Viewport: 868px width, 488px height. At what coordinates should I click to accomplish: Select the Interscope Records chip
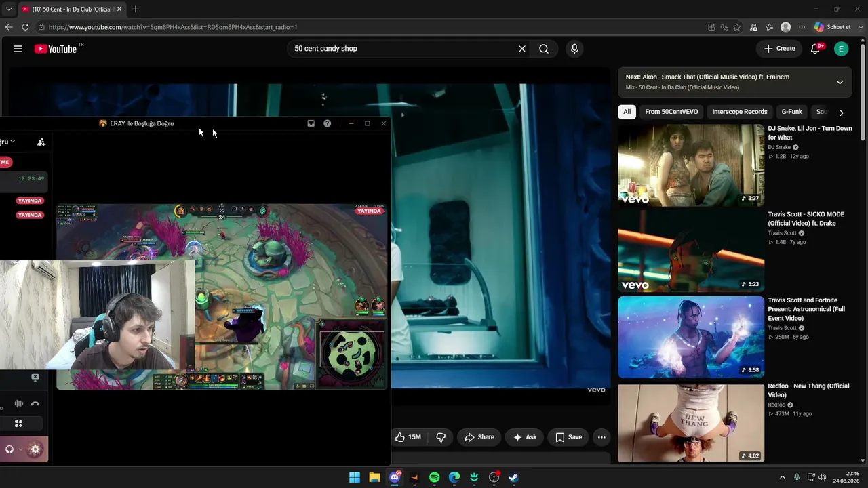click(740, 112)
